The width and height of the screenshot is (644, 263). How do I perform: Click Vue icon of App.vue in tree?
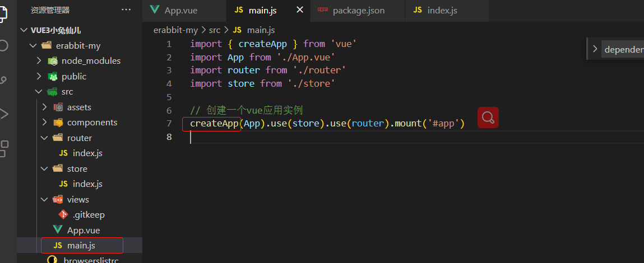[x=58, y=230]
